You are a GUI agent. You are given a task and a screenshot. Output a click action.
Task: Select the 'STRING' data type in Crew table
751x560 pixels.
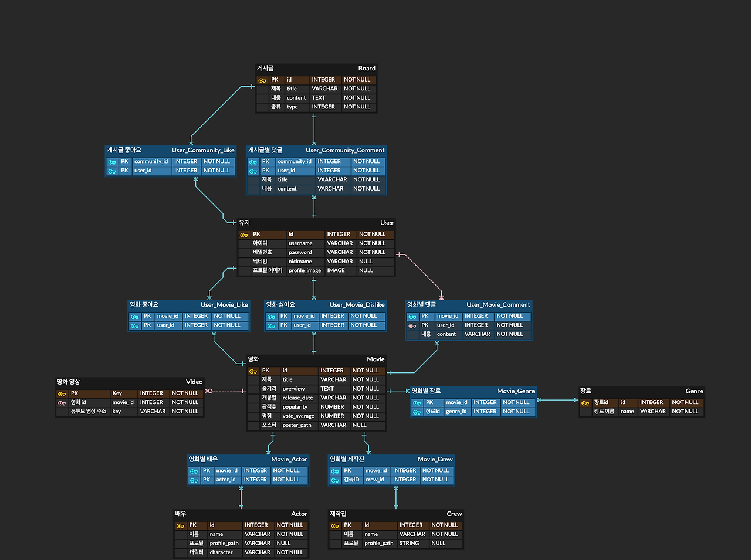tap(410, 544)
